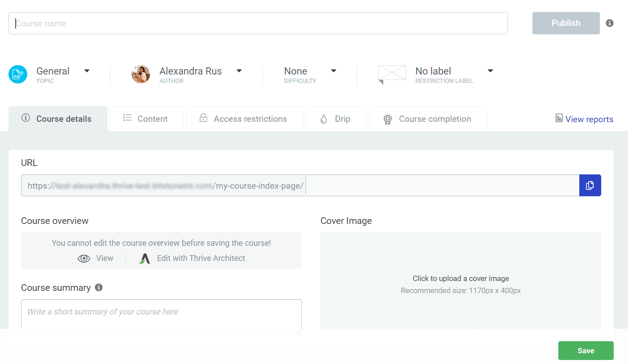Select the Course completion tab
This screenshot has height=364, width=628.
[427, 119]
